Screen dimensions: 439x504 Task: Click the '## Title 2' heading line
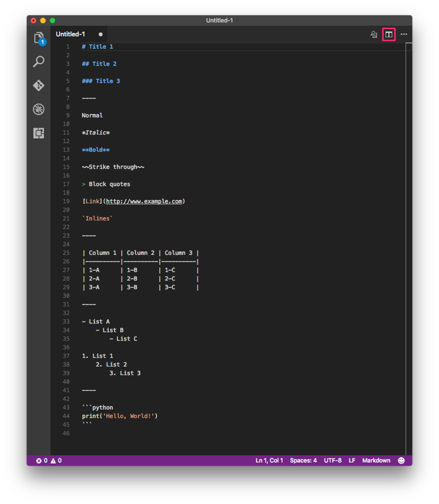click(99, 63)
